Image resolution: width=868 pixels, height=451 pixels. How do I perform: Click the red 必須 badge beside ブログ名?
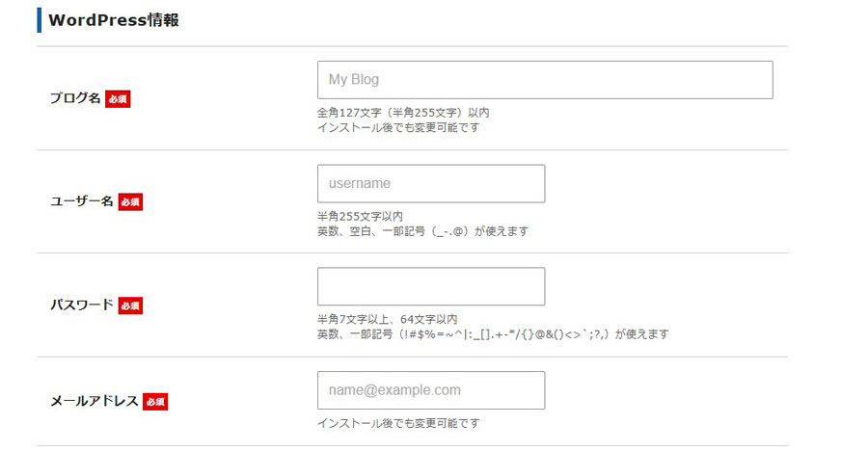tap(118, 98)
